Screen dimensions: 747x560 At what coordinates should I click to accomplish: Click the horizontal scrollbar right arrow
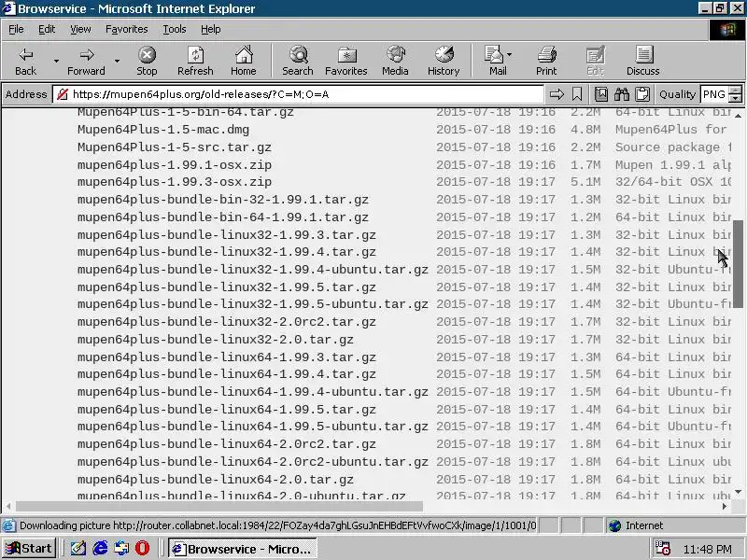click(726, 506)
